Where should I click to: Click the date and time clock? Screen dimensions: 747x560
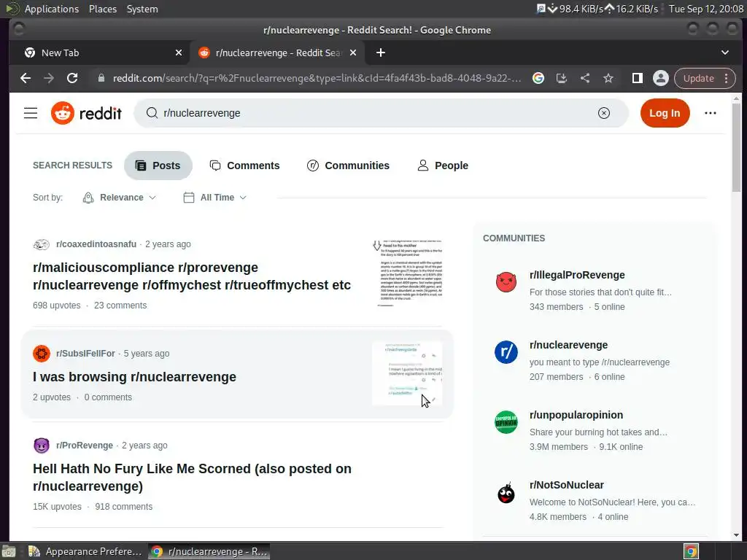pyautogui.click(x=705, y=9)
